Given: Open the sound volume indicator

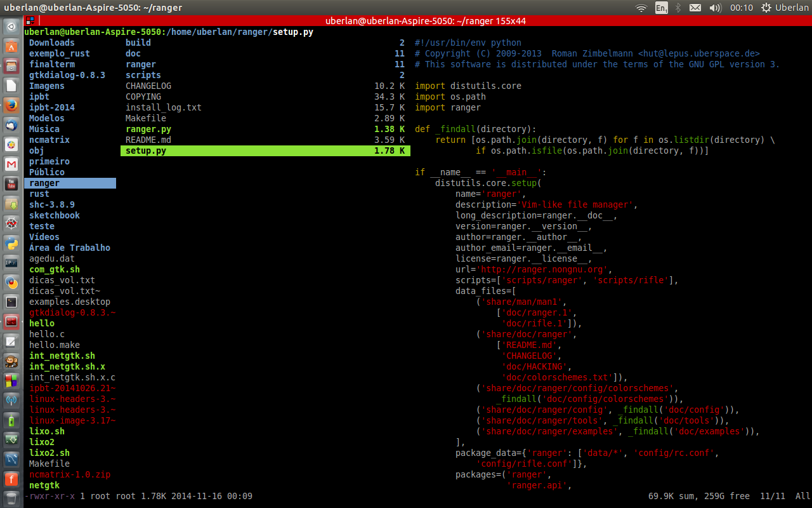Looking at the screenshot, I should pos(715,8).
